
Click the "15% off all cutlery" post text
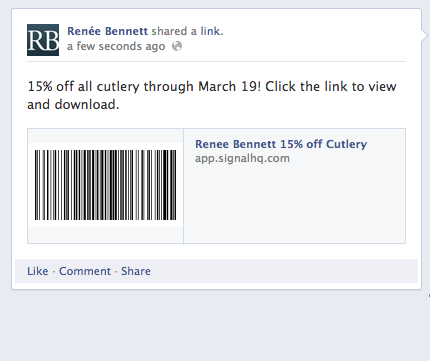pyautogui.click(x=83, y=87)
